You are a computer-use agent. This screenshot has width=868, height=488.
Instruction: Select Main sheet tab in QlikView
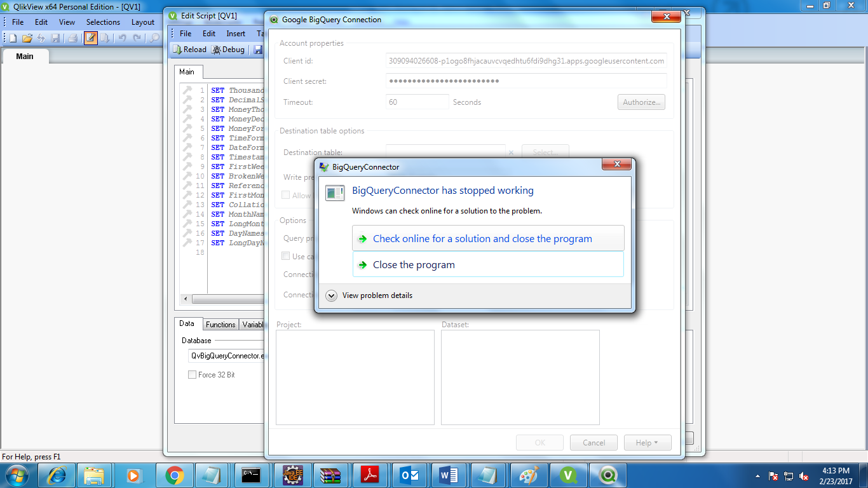click(25, 57)
